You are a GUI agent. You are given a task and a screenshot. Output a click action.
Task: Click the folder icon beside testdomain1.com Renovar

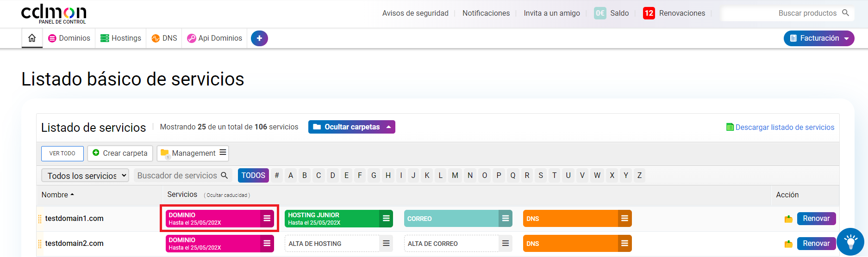pyautogui.click(x=788, y=219)
